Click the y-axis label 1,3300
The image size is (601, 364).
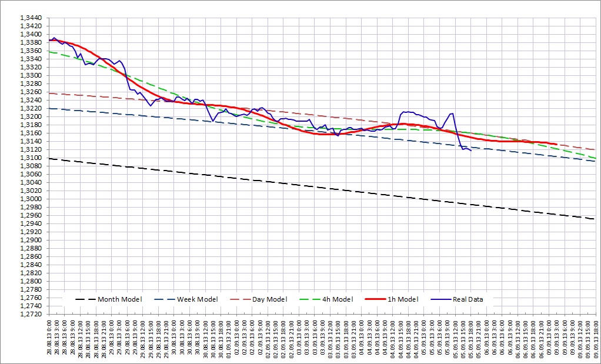pyautogui.click(x=31, y=75)
